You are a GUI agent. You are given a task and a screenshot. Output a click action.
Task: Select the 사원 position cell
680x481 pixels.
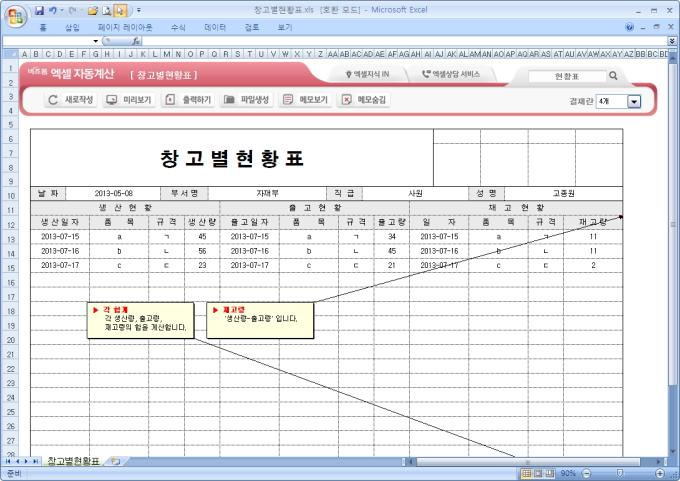[x=415, y=193]
